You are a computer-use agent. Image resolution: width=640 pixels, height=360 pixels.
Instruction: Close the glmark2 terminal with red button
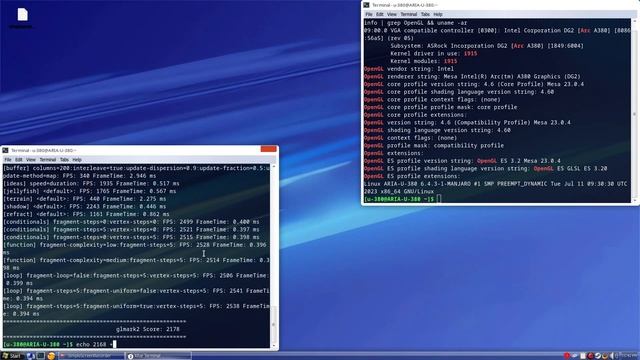pyautogui.click(x=269, y=149)
